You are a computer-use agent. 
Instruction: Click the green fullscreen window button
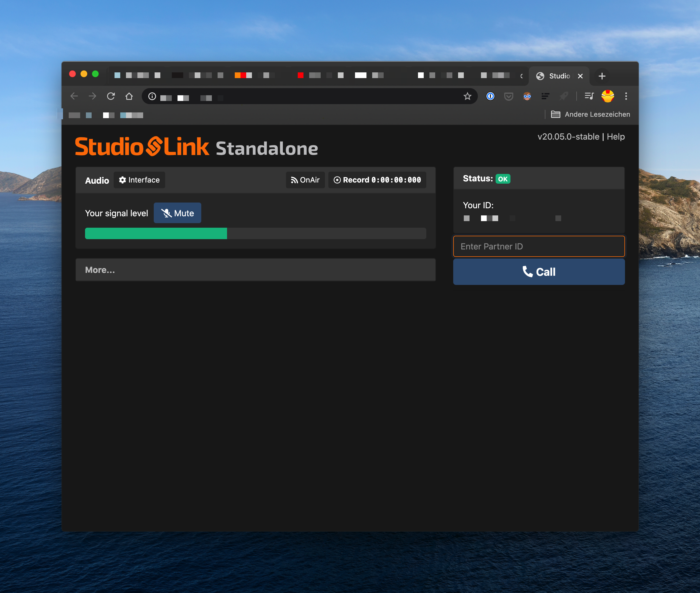click(95, 74)
